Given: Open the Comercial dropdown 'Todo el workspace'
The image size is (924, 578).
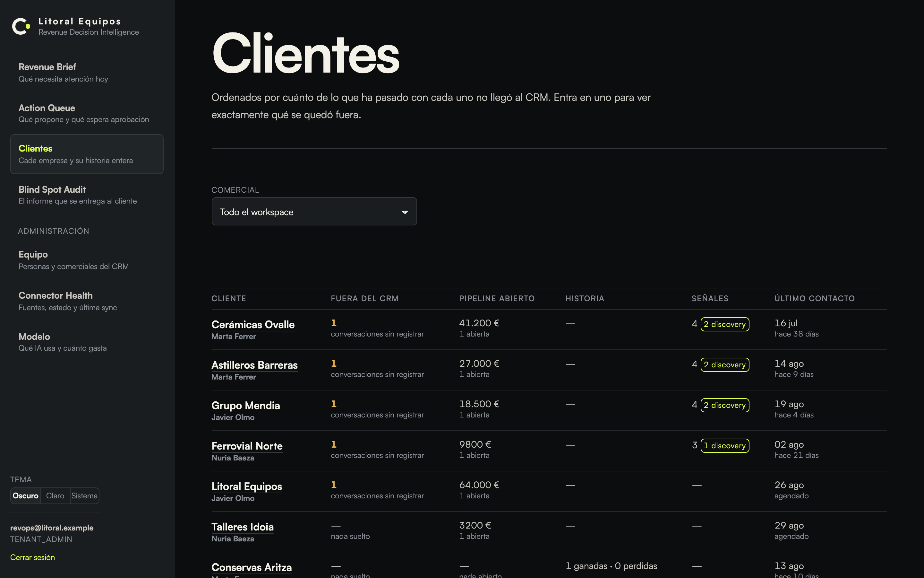Looking at the screenshot, I should (x=314, y=211).
